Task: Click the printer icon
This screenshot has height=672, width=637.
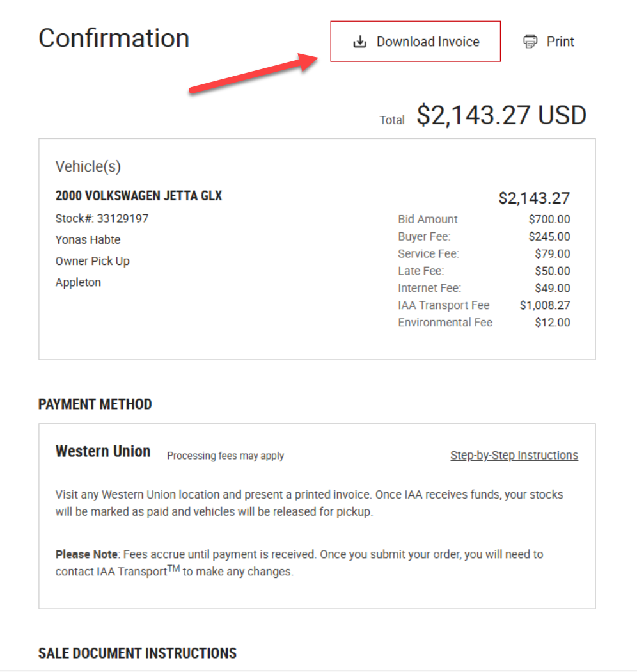Action: coord(530,42)
